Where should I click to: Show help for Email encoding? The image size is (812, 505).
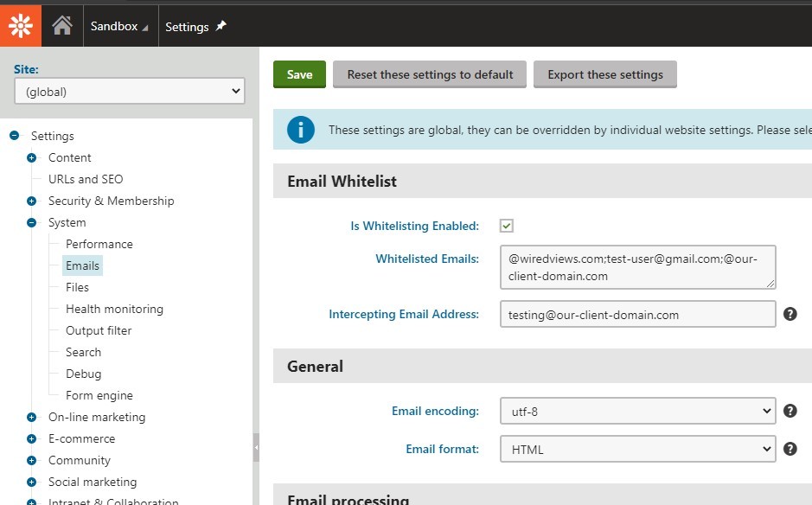(790, 411)
